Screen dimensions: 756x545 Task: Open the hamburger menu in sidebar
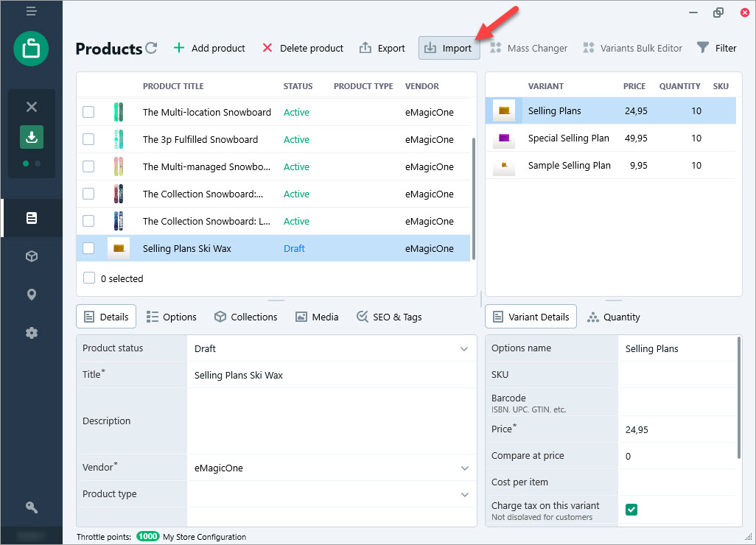click(32, 11)
